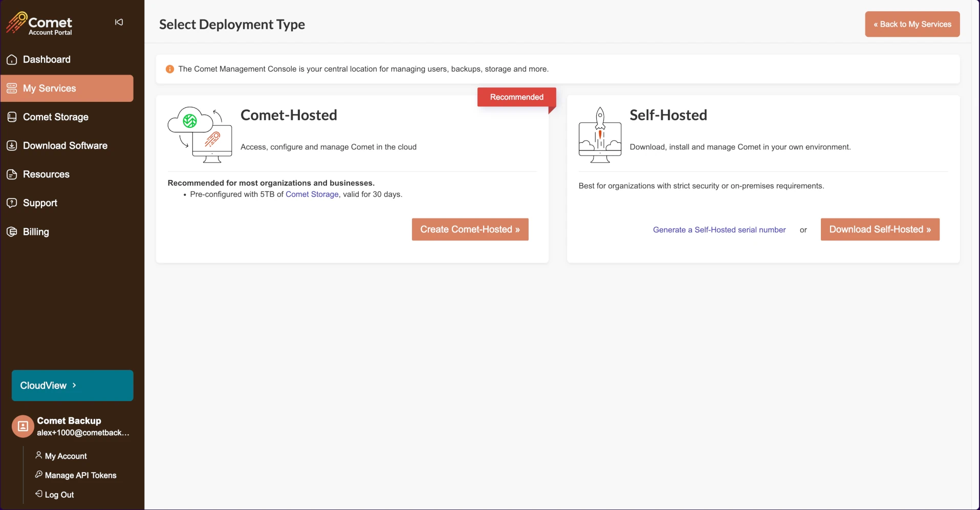Viewport: 980px width, 510px height.
Task: Click Download Self-Hosted button
Action: coord(880,230)
